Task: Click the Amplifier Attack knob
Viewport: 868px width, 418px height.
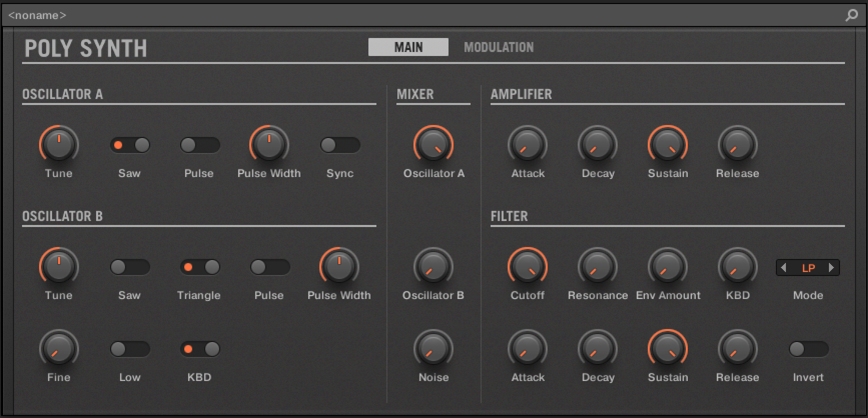Action: coord(528,145)
